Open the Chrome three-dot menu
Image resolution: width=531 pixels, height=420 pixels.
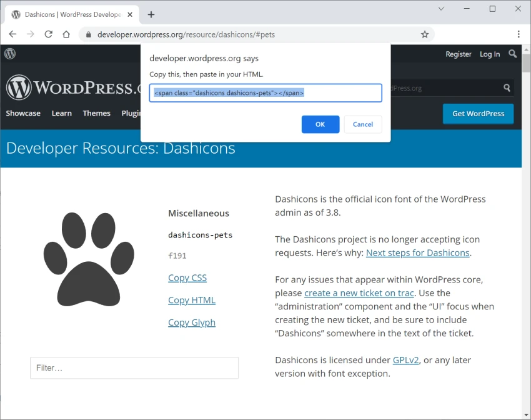519,34
